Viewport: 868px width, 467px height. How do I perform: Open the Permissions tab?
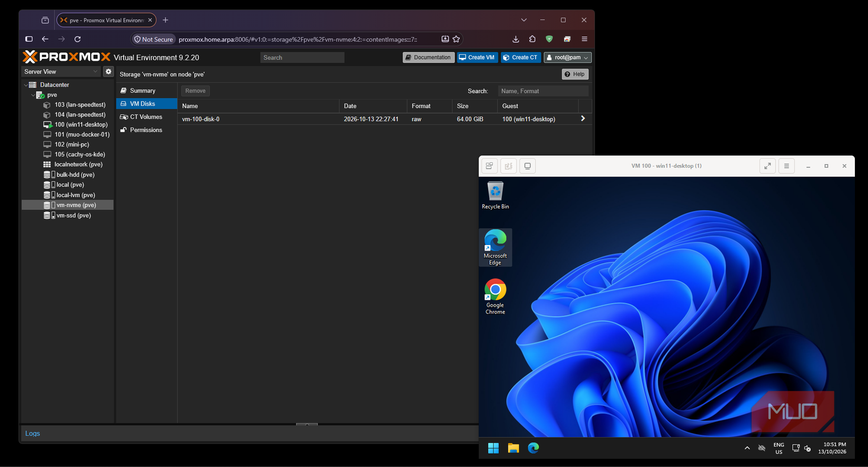click(146, 130)
